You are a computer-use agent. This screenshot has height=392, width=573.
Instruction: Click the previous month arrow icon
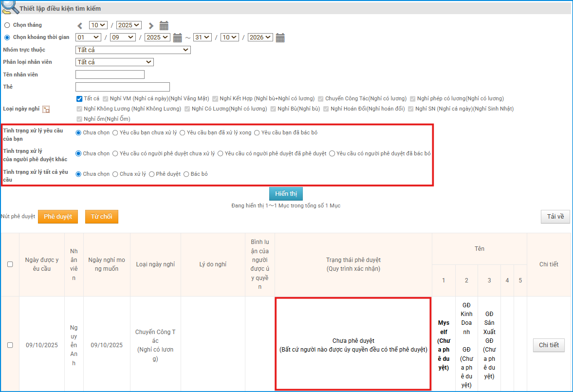(80, 26)
